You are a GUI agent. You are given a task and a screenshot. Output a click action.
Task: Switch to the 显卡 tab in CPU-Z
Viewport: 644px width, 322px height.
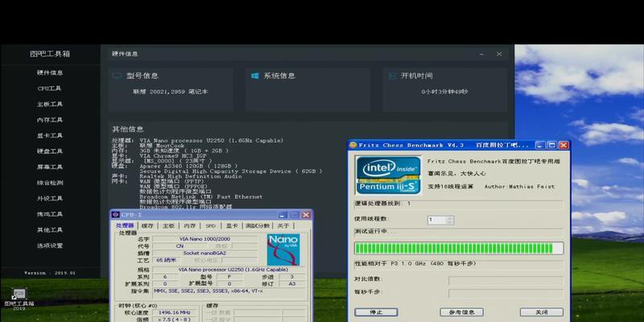(x=232, y=225)
